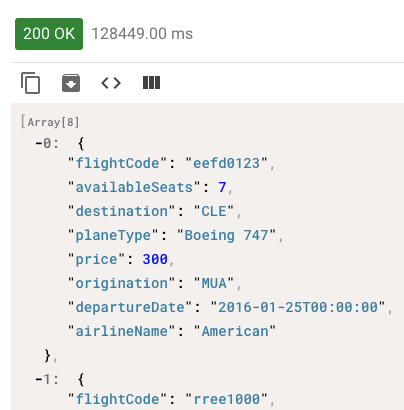Collapse the root Array[8] node
This screenshot has height=410, width=404.
(x=50, y=122)
